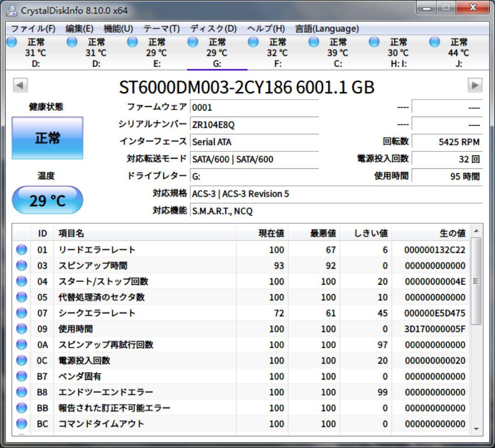This screenshot has width=495, height=448.
Task: Click the status dot next to シークエラーレート
Action: point(21,313)
